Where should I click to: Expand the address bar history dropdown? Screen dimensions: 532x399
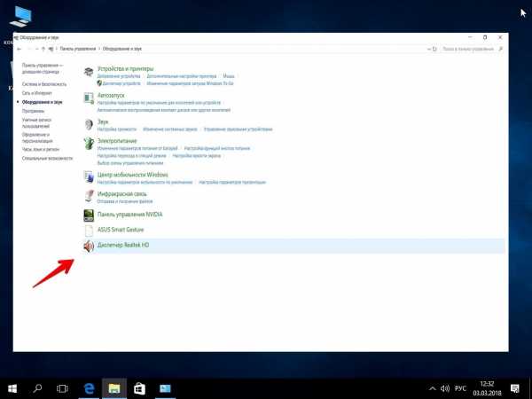pyautogui.click(x=428, y=49)
